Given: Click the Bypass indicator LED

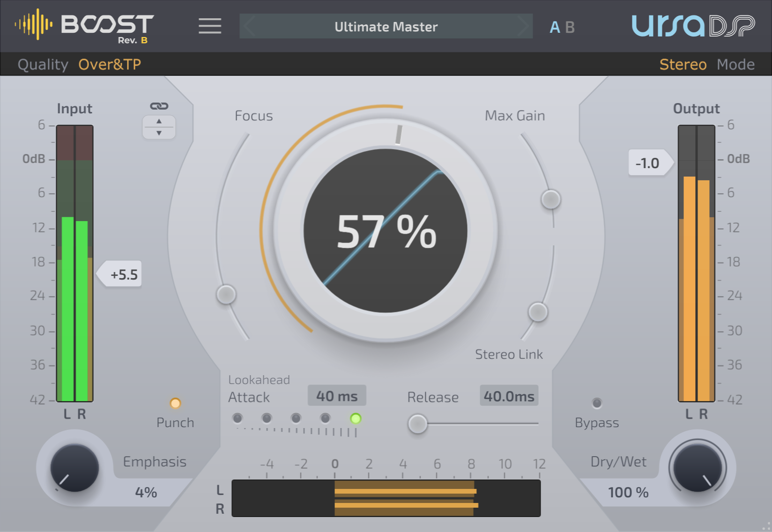Looking at the screenshot, I should click(x=596, y=403).
